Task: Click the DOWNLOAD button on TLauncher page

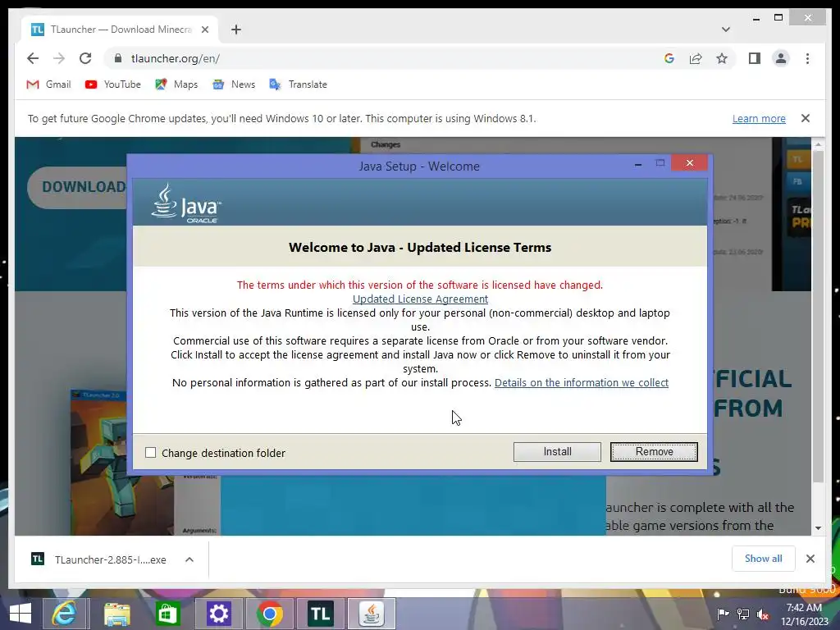Action: point(77,187)
